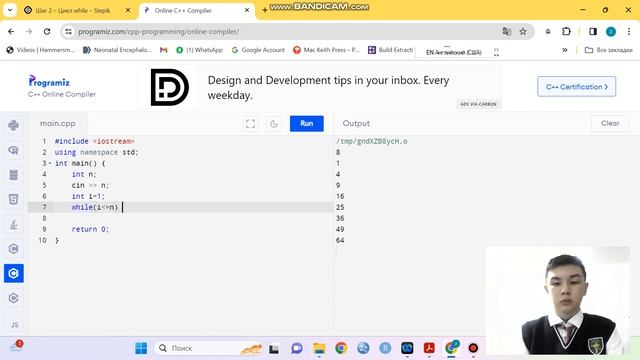
Task: Reload the current page
Action: point(47,31)
